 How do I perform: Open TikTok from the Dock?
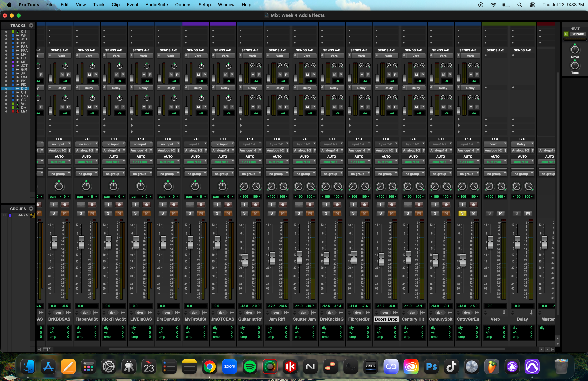[x=452, y=367]
